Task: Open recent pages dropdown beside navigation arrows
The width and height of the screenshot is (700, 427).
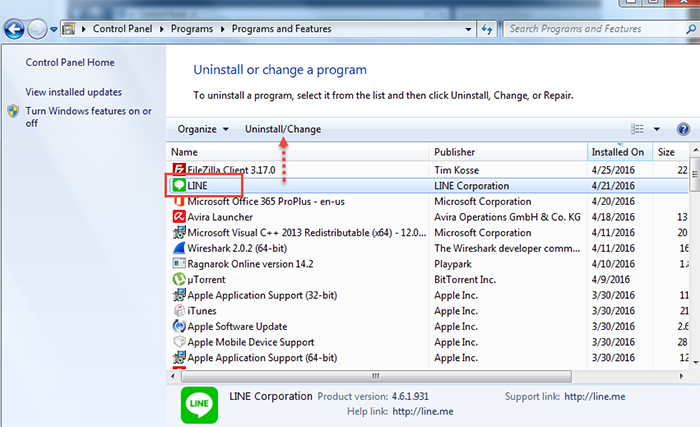Action: point(54,30)
